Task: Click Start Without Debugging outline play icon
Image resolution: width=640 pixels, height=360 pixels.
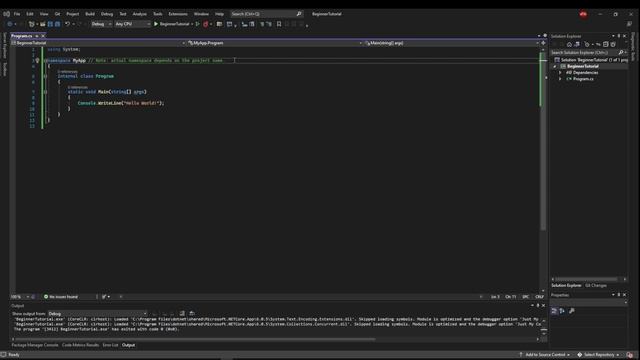Action: 198,24
